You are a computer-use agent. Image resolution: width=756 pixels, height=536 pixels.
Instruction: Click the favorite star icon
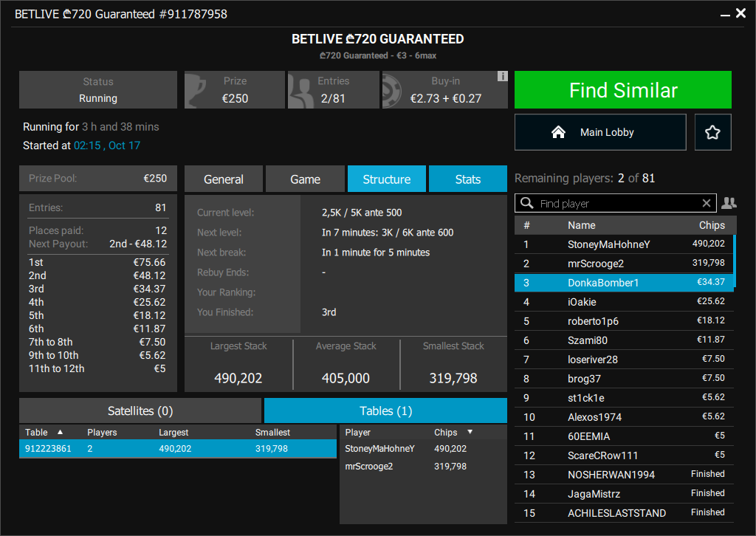[712, 132]
